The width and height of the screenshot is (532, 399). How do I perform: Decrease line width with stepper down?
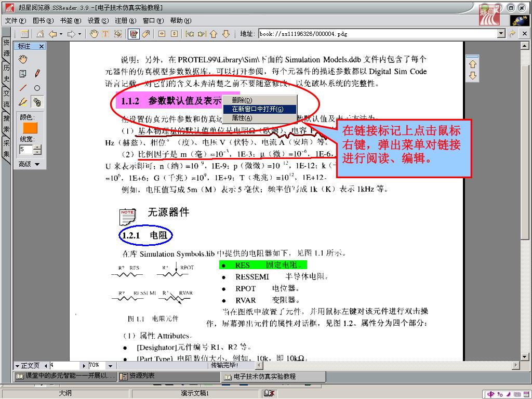click(x=37, y=152)
